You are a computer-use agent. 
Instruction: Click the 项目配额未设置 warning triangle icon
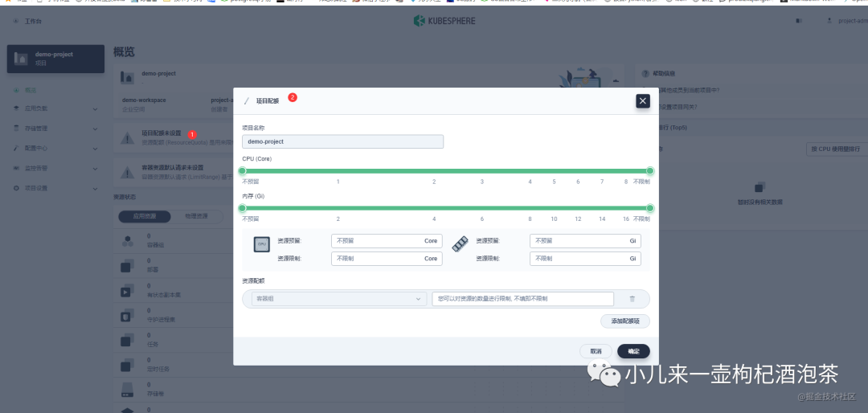[x=128, y=137]
